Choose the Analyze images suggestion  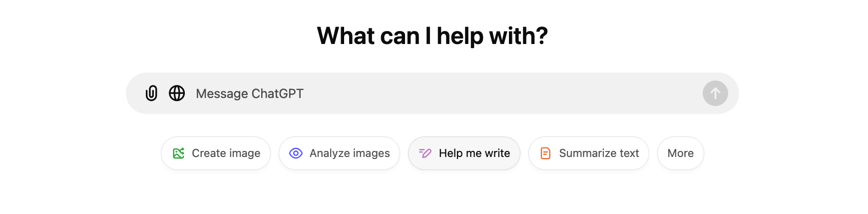click(x=339, y=153)
